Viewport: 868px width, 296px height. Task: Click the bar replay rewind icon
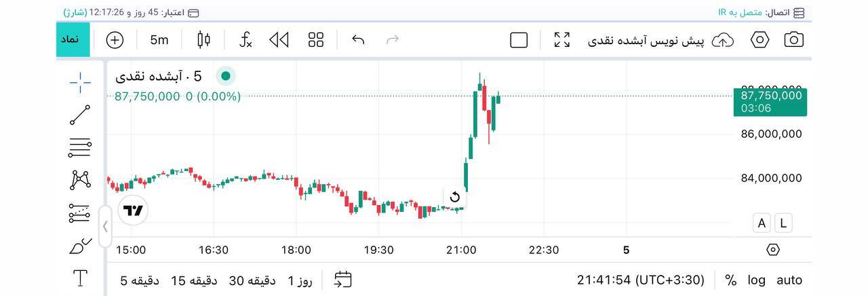click(279, 40)
